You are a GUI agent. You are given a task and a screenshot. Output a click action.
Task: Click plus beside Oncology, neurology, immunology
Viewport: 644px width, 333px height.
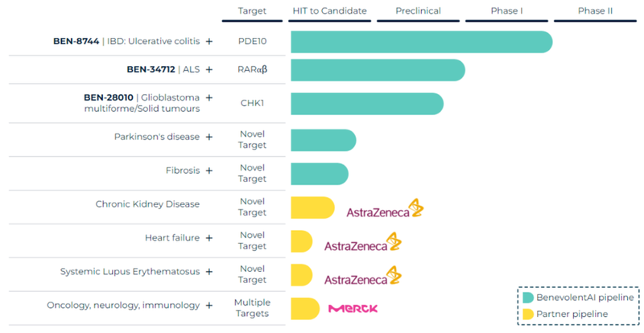(209, 306)
